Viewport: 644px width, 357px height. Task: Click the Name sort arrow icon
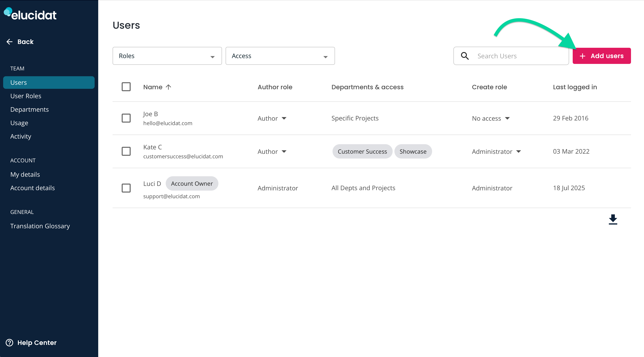coord(168,87)
